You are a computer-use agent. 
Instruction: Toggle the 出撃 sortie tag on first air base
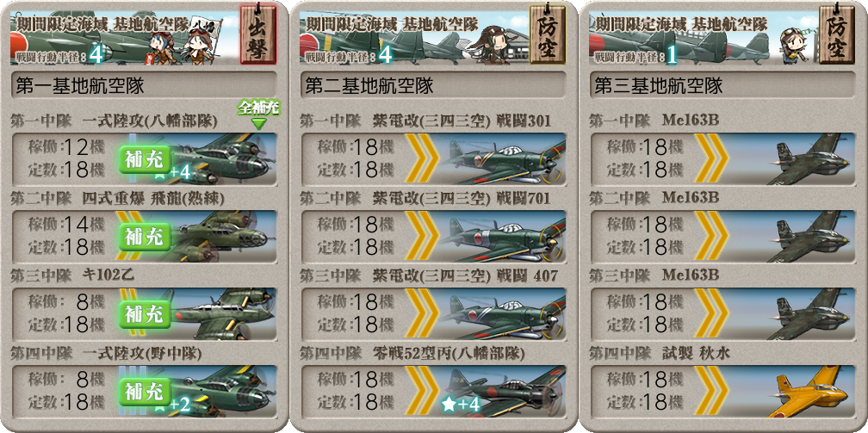click(x=258, y=34)
